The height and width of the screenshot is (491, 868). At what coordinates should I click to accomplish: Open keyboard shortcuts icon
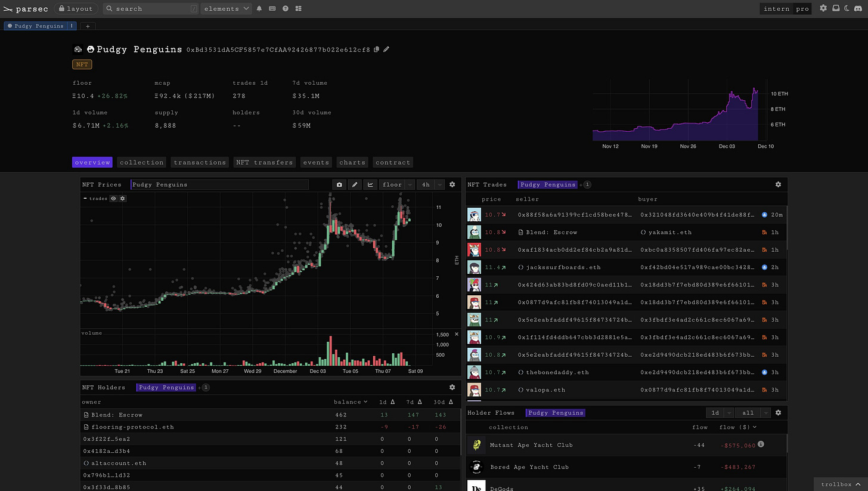pos(272,8)
